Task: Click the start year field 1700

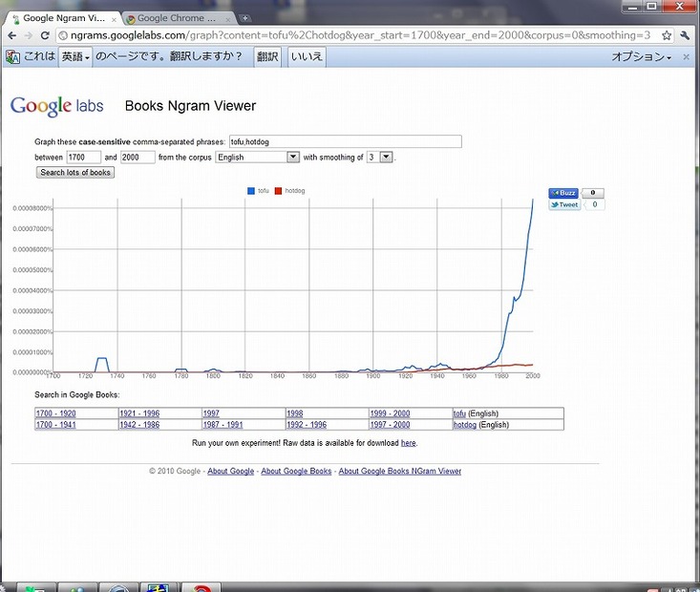Action: click(x=83, y=158)
